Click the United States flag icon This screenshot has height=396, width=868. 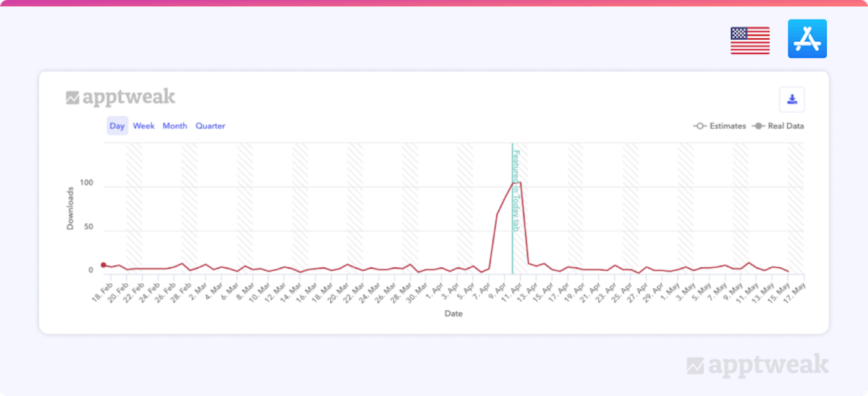coord(749,40)
